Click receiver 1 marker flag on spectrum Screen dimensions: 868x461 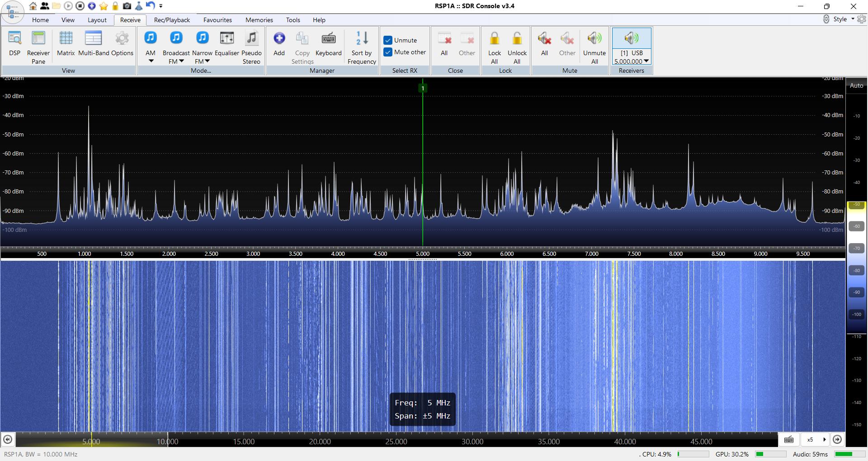[423, 88]
